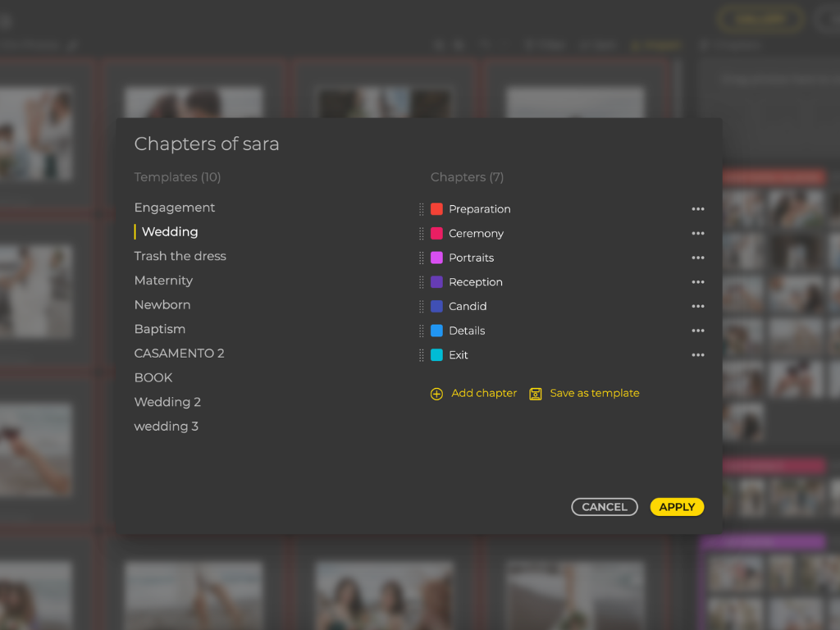The width and height of the screenshot is (840, 630).
Task: Pick the Maternity template
Action: pos(163,281)
